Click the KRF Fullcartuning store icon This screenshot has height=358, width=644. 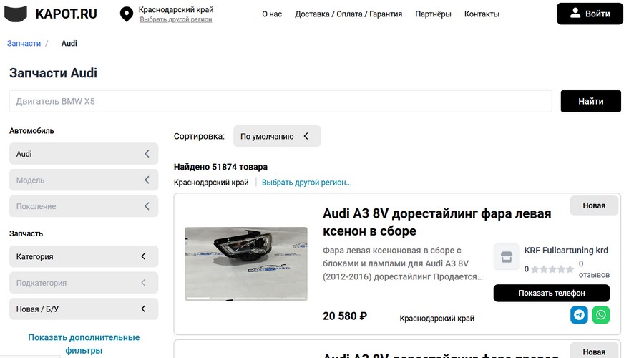click(x=507, y=257)
